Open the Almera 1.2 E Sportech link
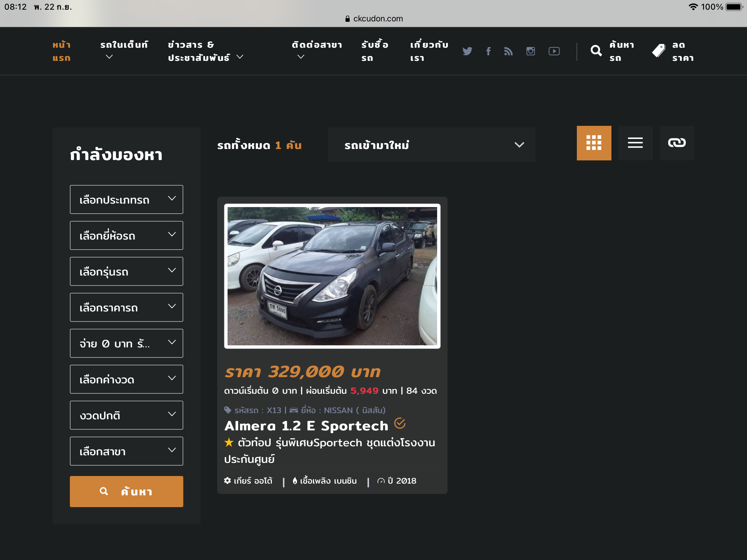 click(x=306, y=426)
